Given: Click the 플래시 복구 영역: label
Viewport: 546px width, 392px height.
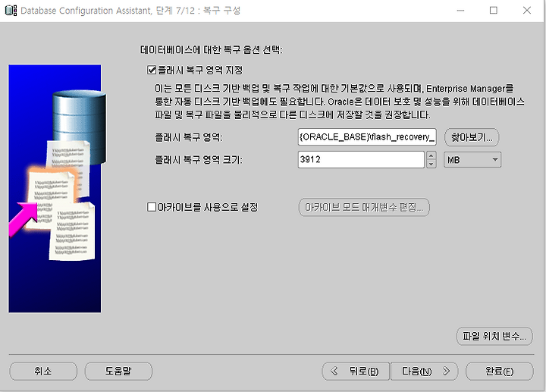Looking at the screenshot, I should 189,137.
